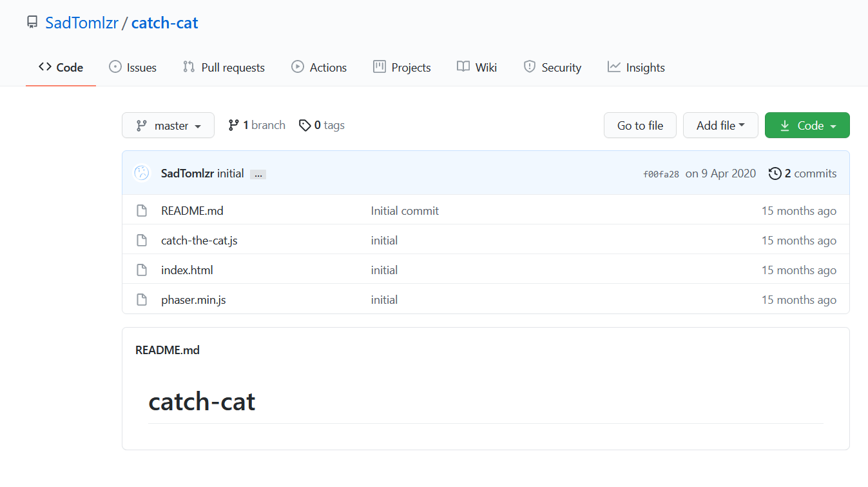
Task: Click the file icon beside phaser.min.js
Action: [x=142, y=300]
